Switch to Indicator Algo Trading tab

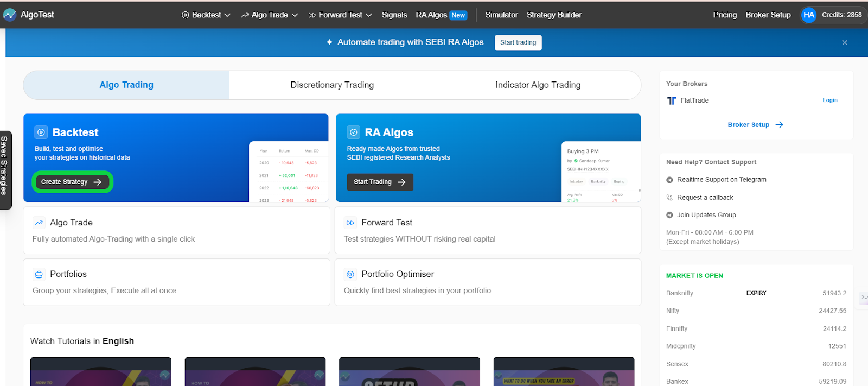tap(538, 85)
